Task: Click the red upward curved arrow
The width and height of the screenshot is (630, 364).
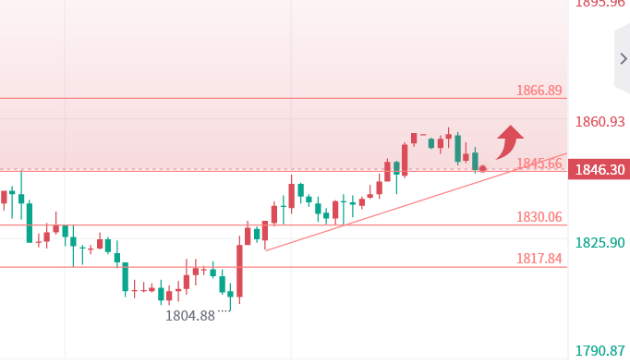Action: coord(510,142)
